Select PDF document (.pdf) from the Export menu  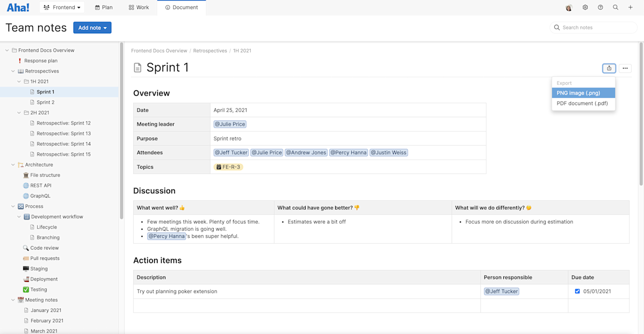(583, 103)
